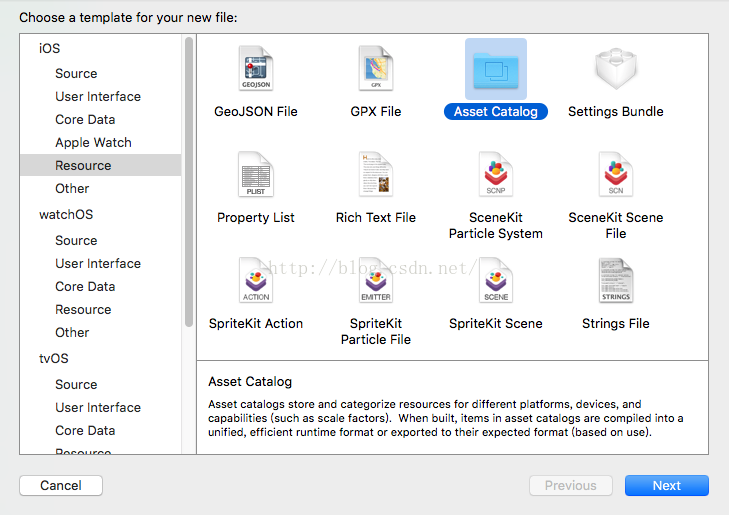Choose the GPX File template icon

pyautogui.click(x=376, y=69)
